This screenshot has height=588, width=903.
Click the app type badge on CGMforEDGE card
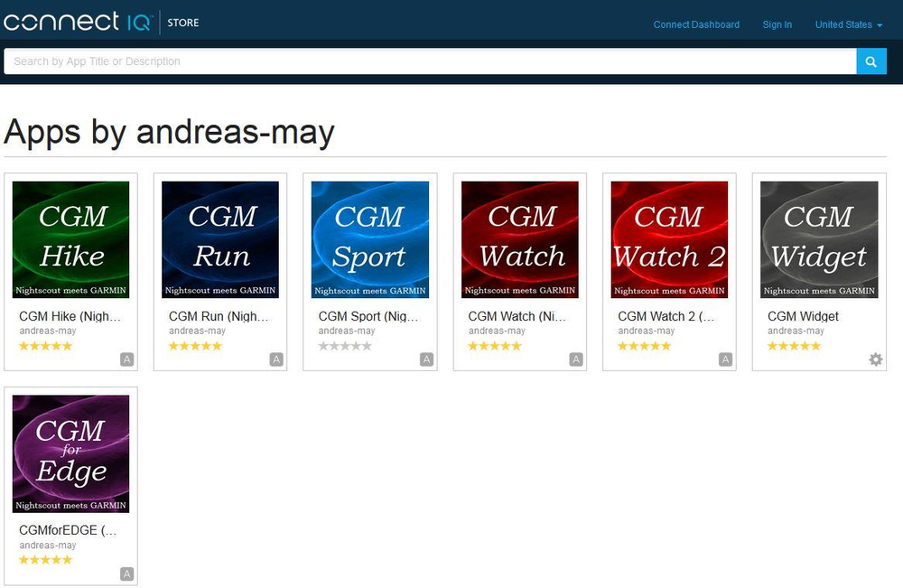tap(126, 574)
